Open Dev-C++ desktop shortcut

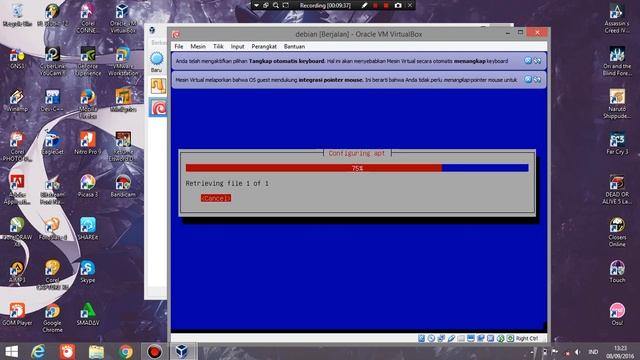(x=52, y=101)
